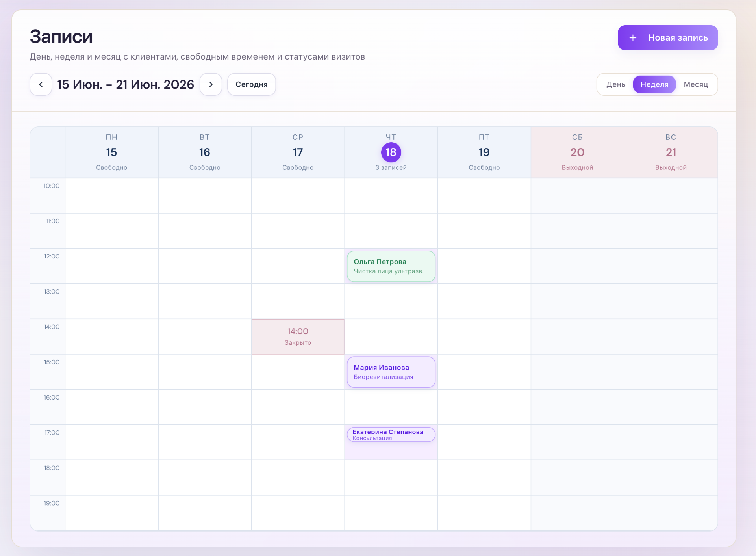
Task: Click the 3 записей label under Thursday
Action: coord(391,167)
